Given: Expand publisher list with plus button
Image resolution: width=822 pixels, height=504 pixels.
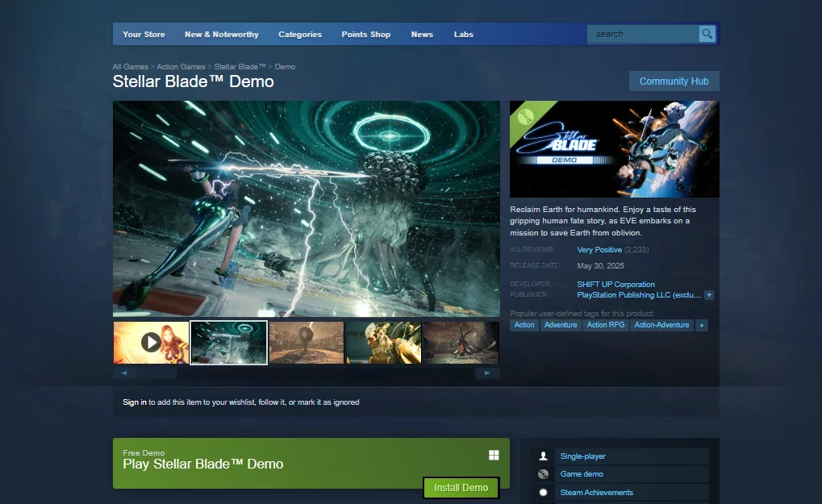Looking at the screenshot, I should coord(708,295).
